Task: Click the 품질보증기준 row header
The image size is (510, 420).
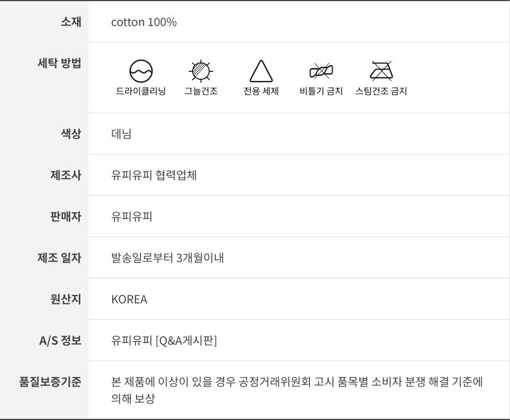Action: tap(50, 382)
